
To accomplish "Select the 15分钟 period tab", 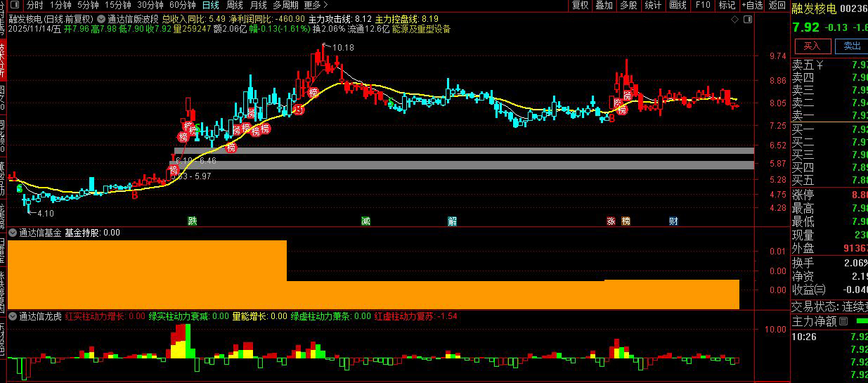I will pos(118,5).
